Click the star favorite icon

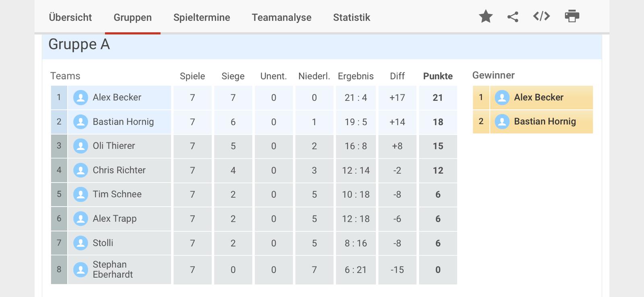(486, 16)
